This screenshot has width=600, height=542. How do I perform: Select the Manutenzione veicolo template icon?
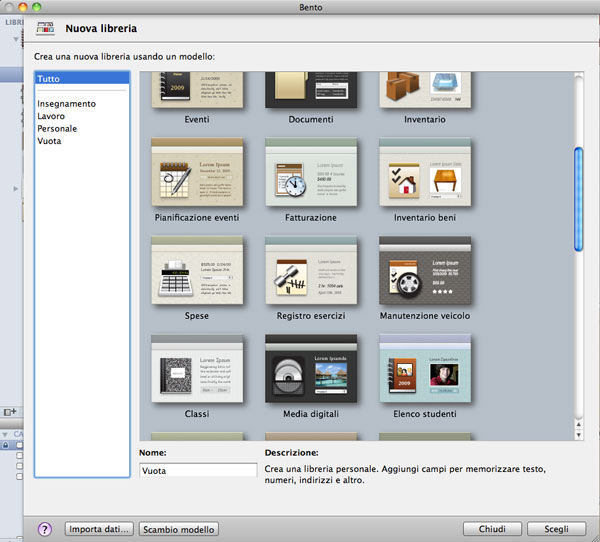click(426, 271)
